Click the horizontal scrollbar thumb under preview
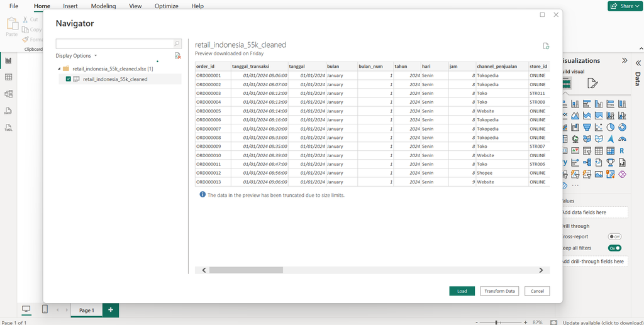The image size is (644, 325). pos(246,270)
